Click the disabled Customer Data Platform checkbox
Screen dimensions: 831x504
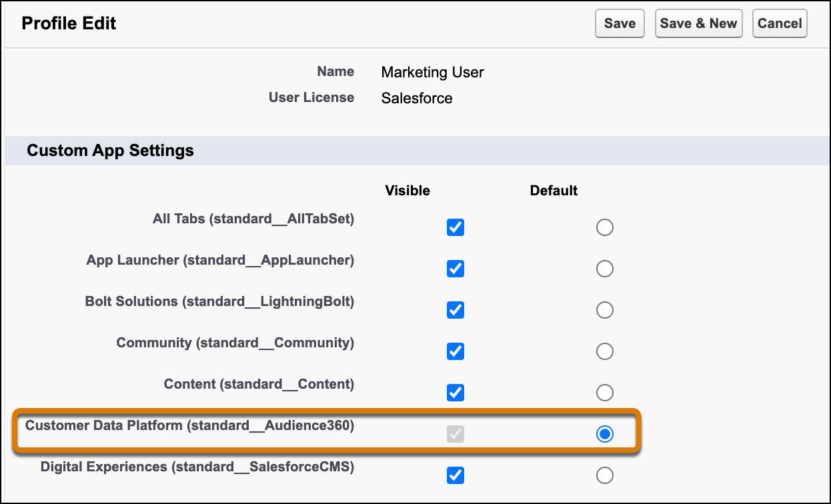(x=456, y=434)
